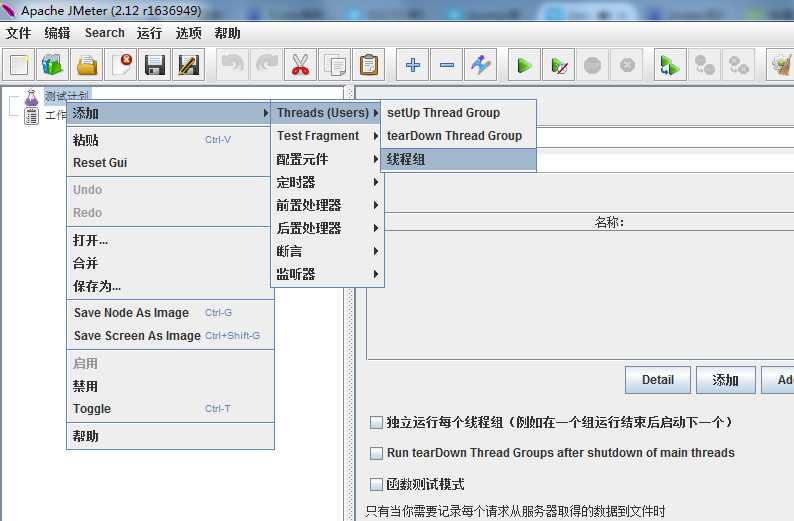Open the Templates toolbar icon
Viewport: 794px width, 521px height.
coord(52,65)
